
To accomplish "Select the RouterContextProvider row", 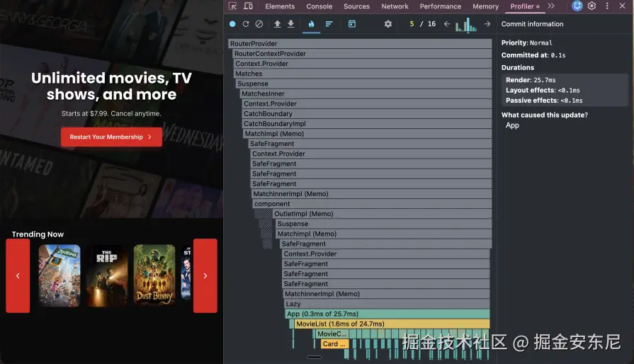I will (x=362, y=54).
